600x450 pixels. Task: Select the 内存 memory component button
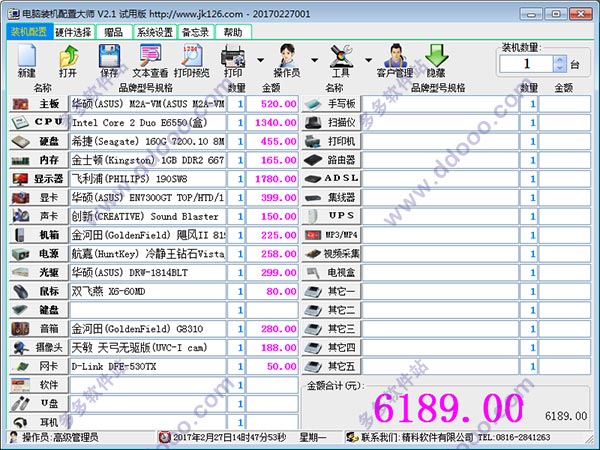coord(39,160)
